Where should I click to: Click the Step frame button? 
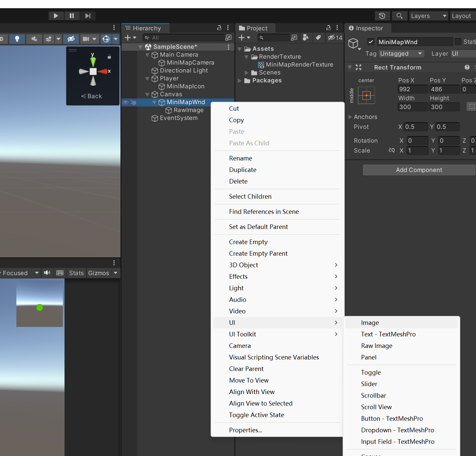point(88,16)
